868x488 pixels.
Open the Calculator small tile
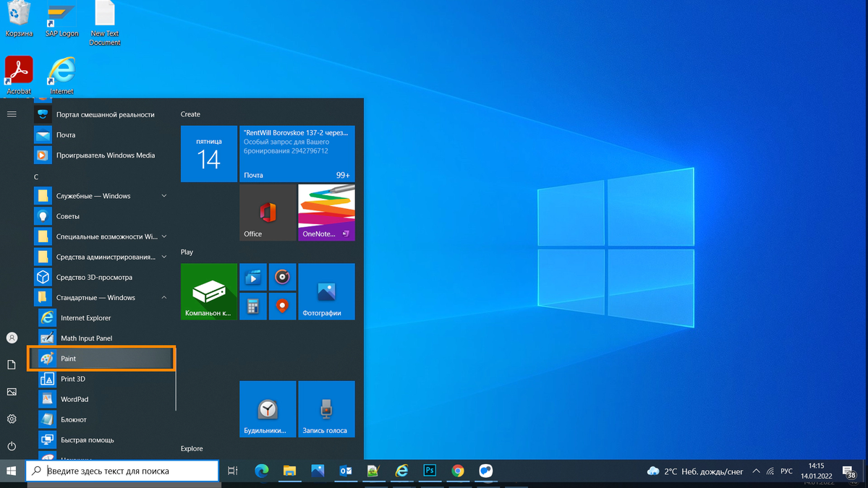[253, 307]
